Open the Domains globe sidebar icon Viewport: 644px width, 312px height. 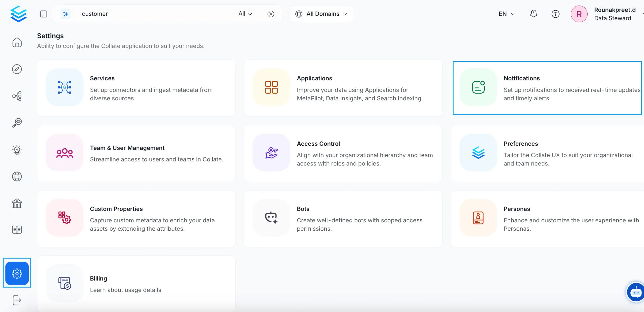point(17,177)
